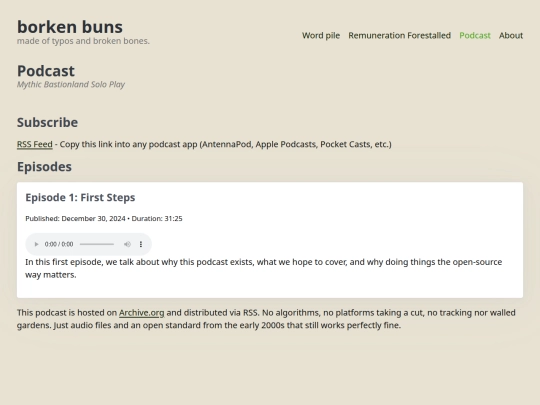Screen dimensions: 540x405
Task: Select the Podcast navigation item
Action: pos(475,35)
